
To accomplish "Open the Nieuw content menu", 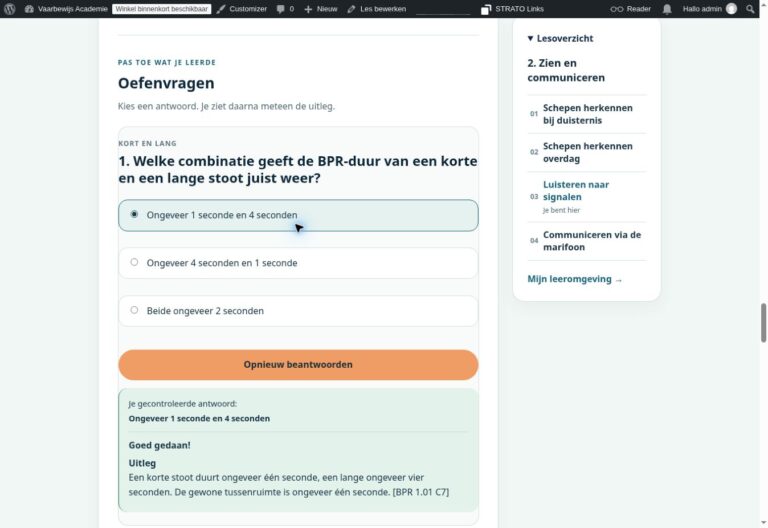I will click(x=321, y=9).
